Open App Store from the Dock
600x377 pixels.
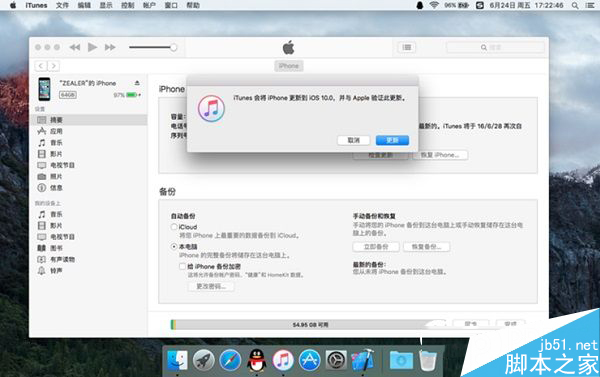point(310,360)
